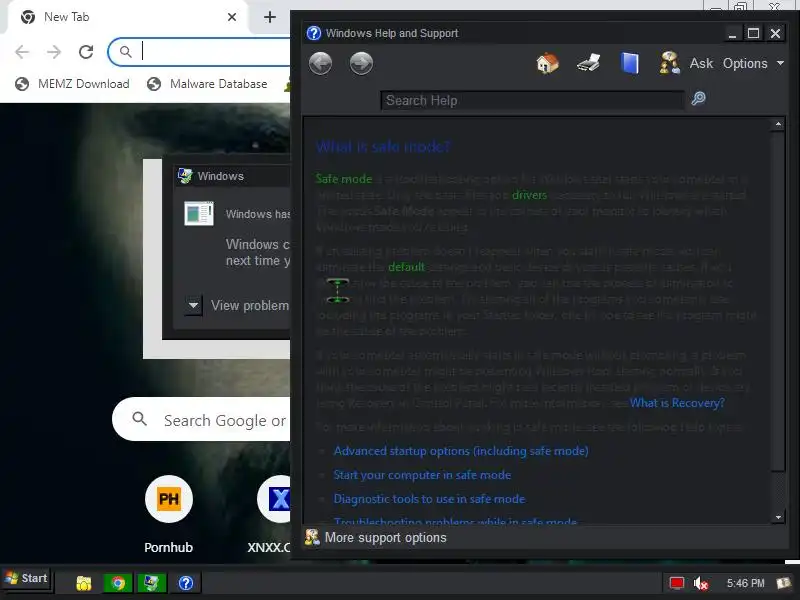Browse Help via the blue book icon
Viewport: 800px width, 600px height.
[x=630, y=63]
